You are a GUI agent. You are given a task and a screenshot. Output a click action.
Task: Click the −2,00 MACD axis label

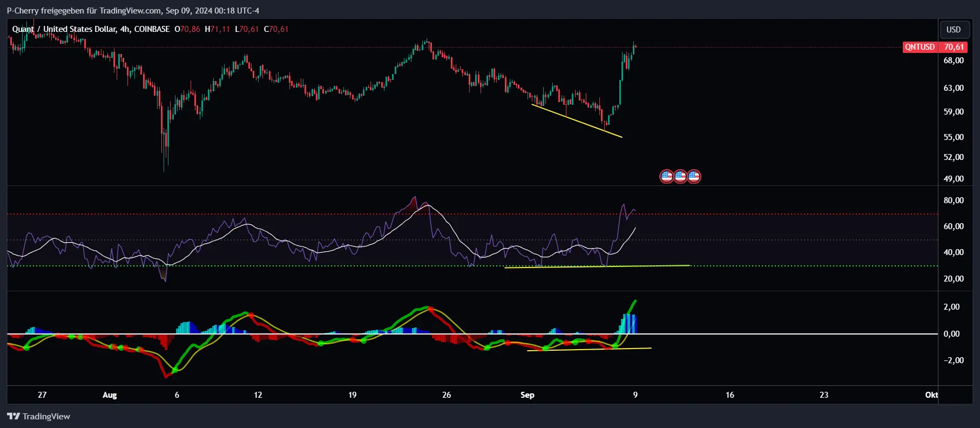(951, 360)
